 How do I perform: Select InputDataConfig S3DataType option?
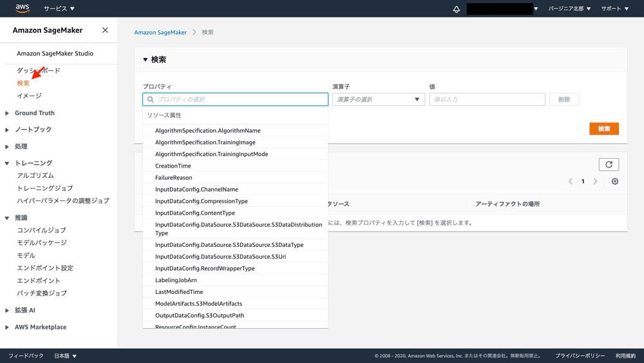click(235, 244)
